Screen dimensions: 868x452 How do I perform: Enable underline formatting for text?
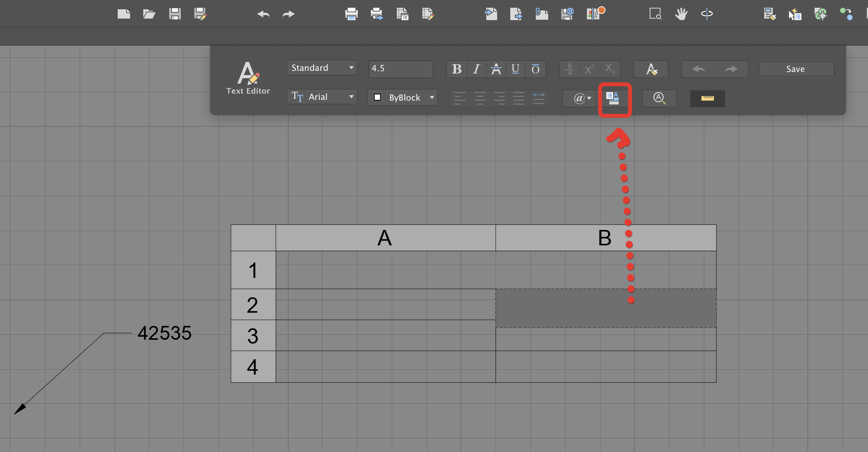tap(515, 69)
